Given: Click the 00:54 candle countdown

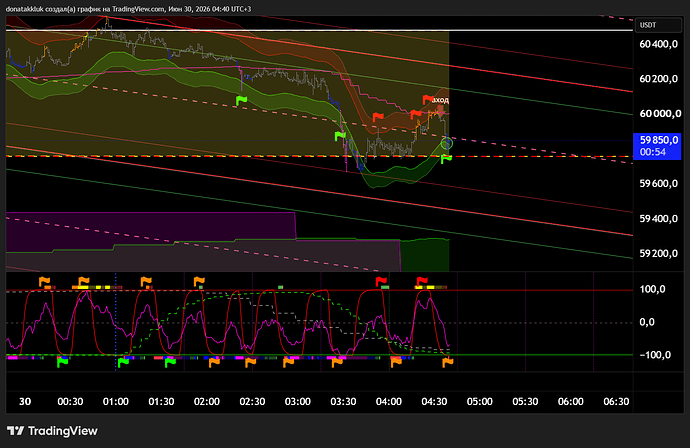Looking at the screenshot, I should tap(653, 152).
